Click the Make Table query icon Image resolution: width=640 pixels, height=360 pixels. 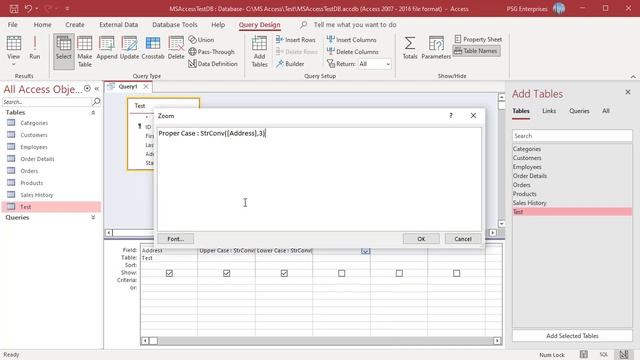click(x=84, y=51)
